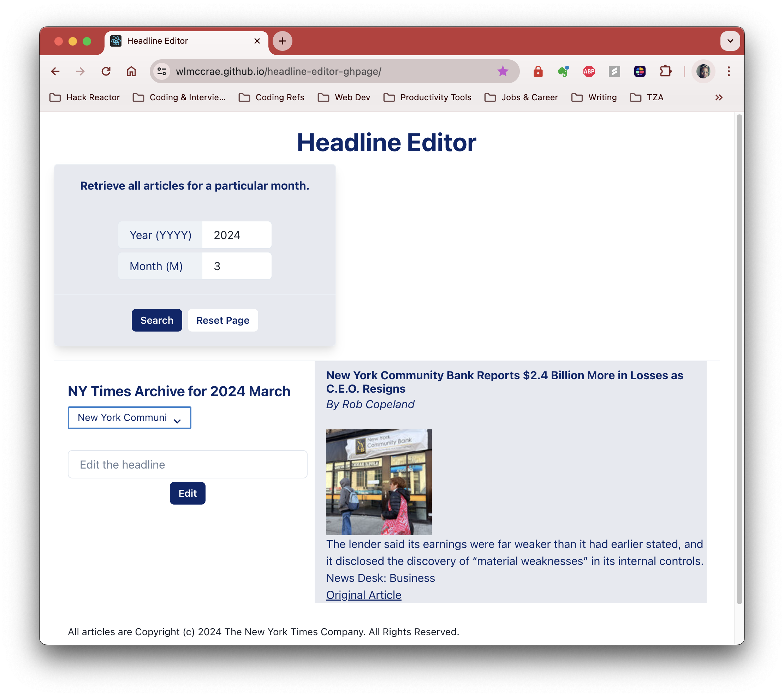Click the Year (YYYY) label
This screenshot has height=697, width=784.
160,235
